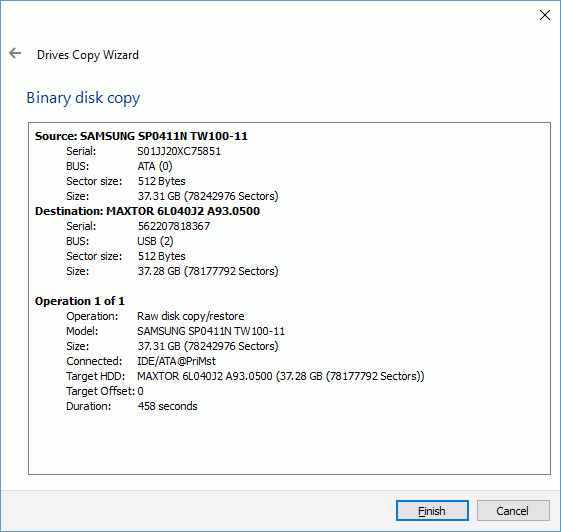Click the 'Drives Copy Wizard' title text
This screenshot has height=532, width=561.
click(x=88, y=55)
